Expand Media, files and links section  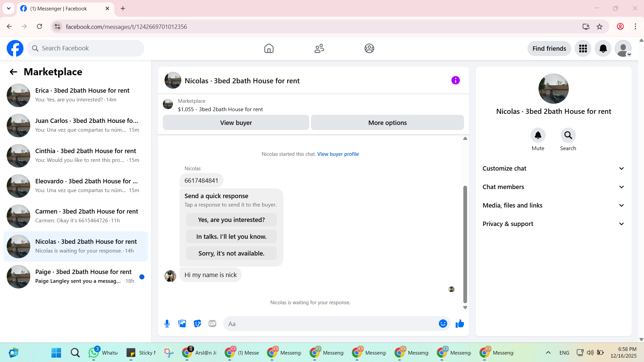coord(554,206)
